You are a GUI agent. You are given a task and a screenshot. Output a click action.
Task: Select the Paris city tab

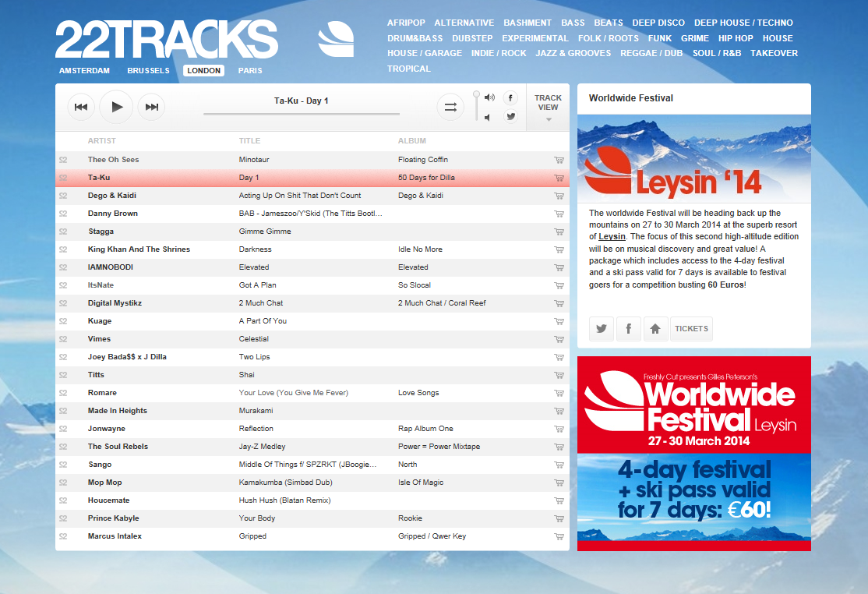[250, 70]
